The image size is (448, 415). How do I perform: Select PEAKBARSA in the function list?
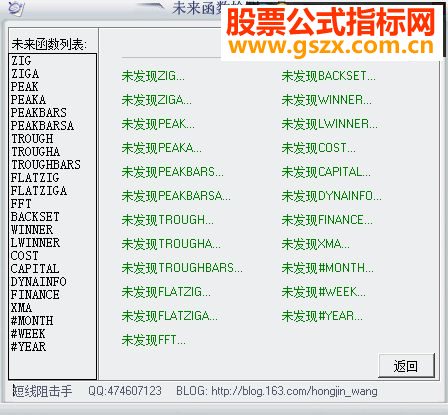pyautogui.click(x=42, y=126)
